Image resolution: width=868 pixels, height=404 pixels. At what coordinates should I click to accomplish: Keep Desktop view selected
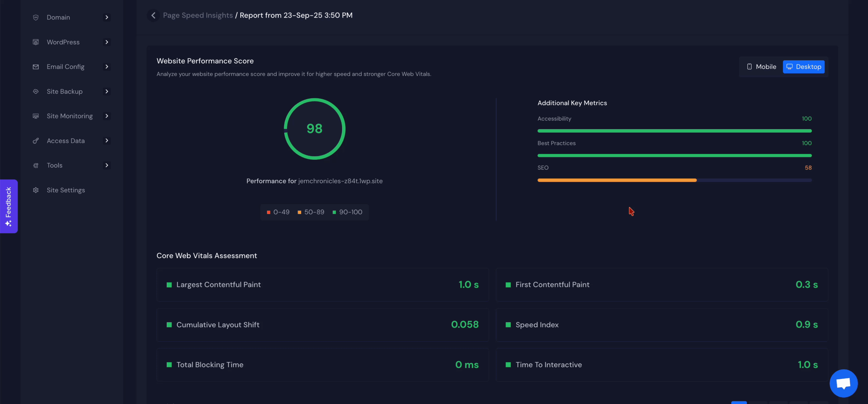coord(804,66)
